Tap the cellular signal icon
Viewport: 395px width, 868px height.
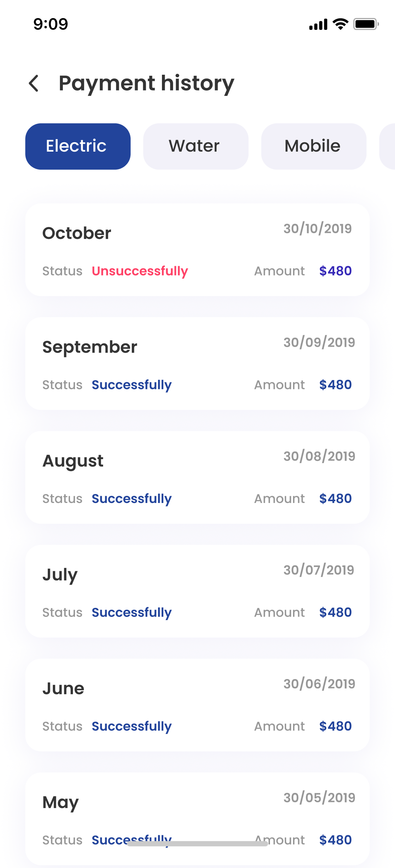coord(318,24)
